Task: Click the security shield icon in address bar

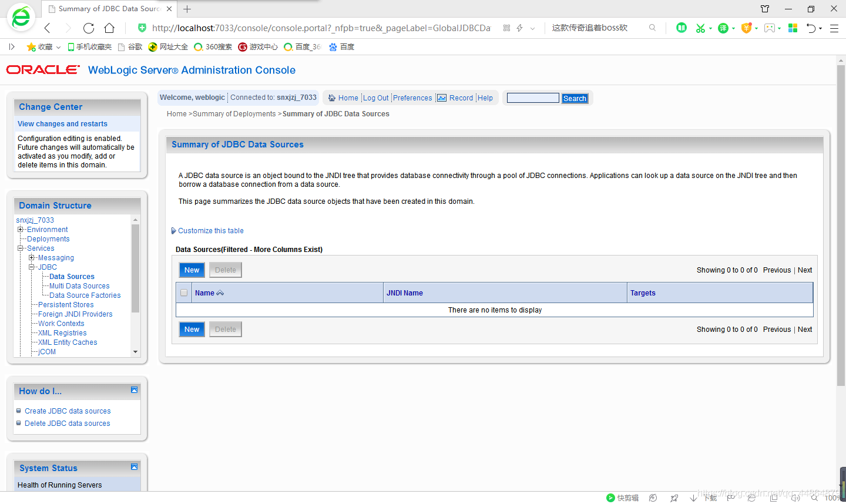Action: pyautogui.click(x=142, y=28)
